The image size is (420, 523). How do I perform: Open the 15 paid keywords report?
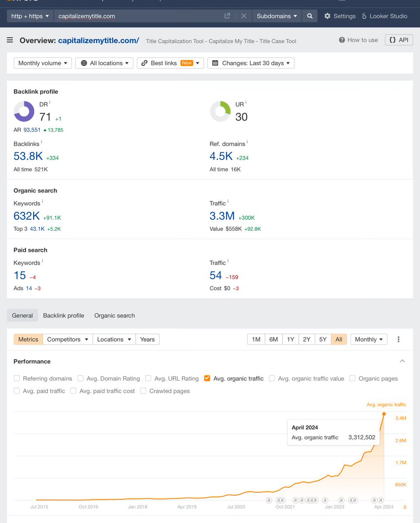20,275
